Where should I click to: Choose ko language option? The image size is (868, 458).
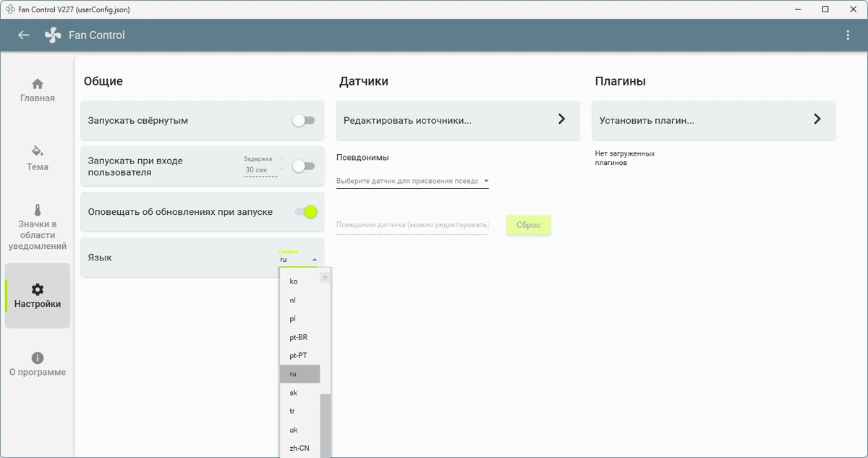tap(299, 281)
